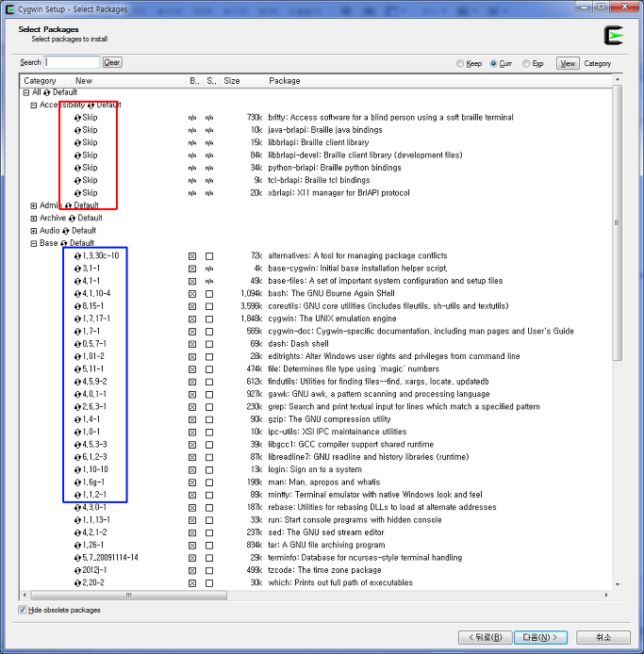Expand the Archive category

point(34,219)
